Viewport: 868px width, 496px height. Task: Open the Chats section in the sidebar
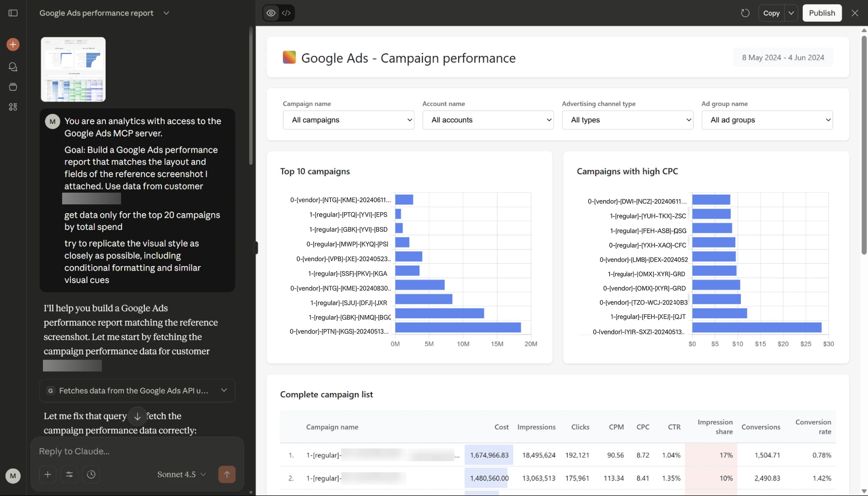[13, 67]
